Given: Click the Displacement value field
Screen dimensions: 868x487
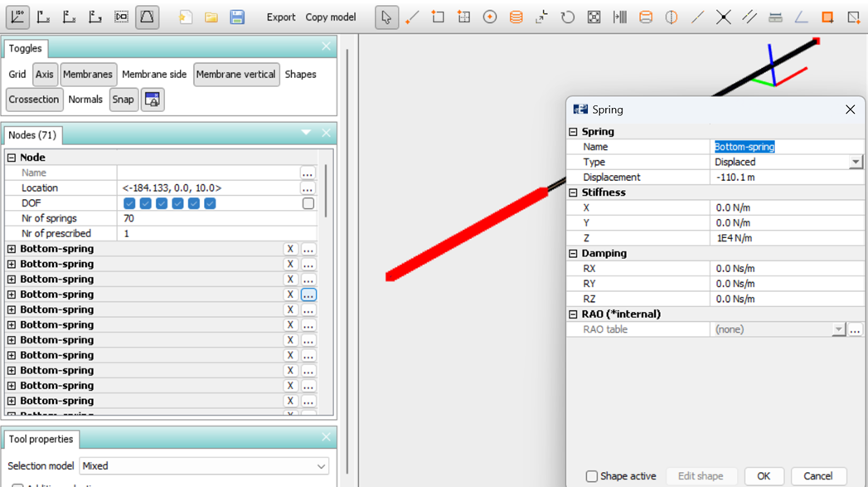Looking at the screenshot, I should (788, 178).
